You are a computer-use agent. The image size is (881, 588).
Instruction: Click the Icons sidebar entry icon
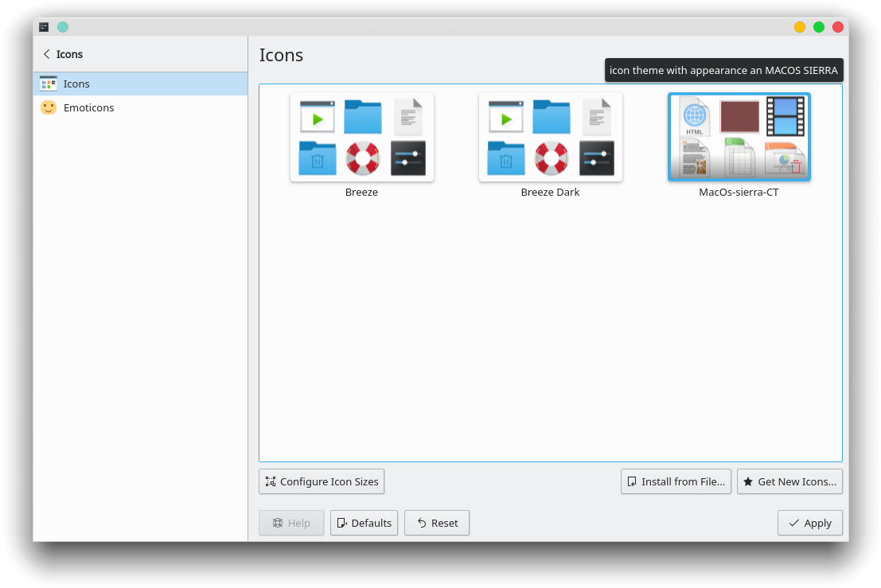coord(49,84)
